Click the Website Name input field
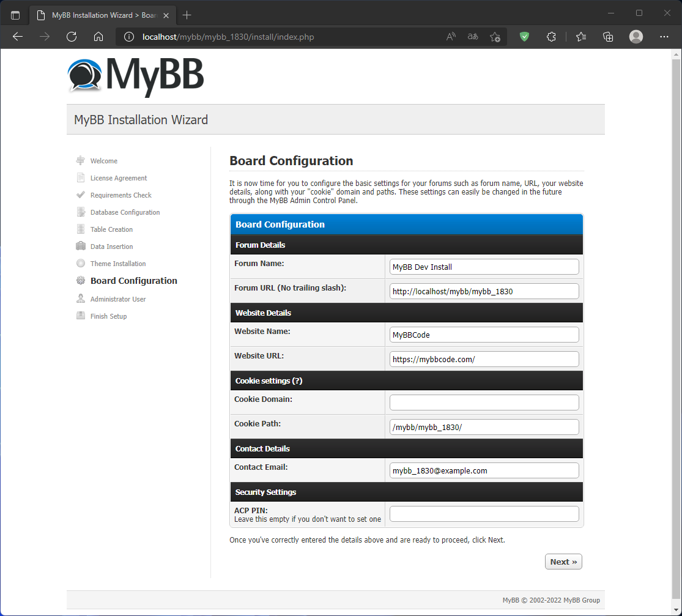This screenshot has height=616, width=682. (x=484, y=335)
